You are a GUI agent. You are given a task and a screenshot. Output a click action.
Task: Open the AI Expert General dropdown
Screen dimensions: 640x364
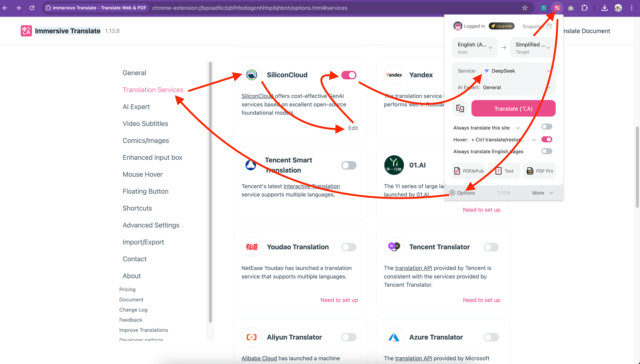504,87
